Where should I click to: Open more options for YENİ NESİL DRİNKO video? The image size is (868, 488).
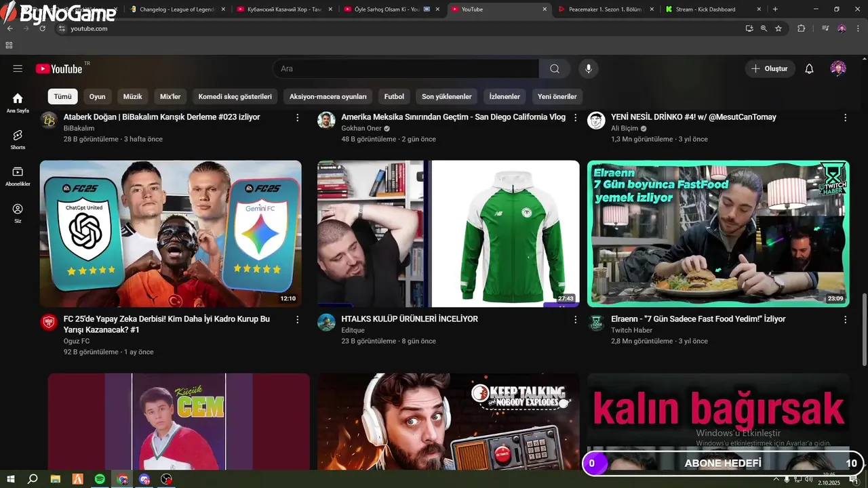(x=845, y=117)
